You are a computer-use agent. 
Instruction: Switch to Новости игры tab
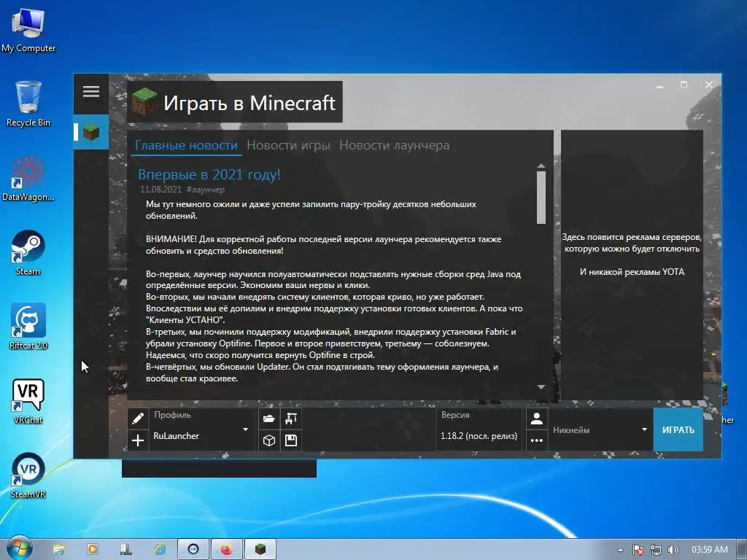point(288,145)
